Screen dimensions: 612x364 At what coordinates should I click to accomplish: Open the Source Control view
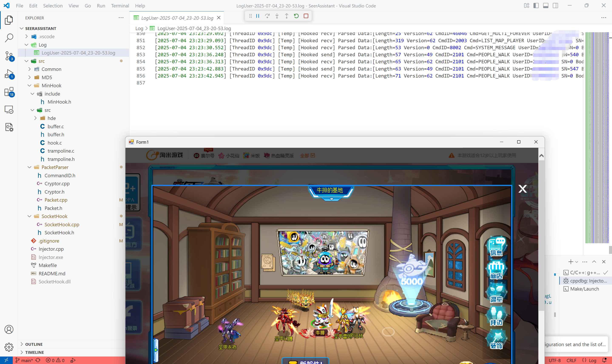9,56
